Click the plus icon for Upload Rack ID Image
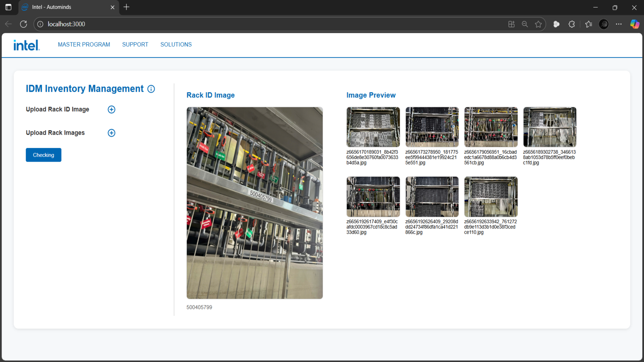Screen dimensions: 644x362 click(x=111, y=109)
